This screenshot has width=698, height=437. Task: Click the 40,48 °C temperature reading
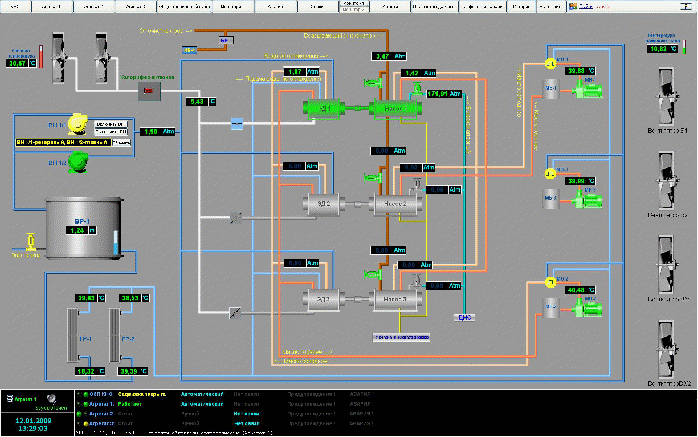pos(580,290)
